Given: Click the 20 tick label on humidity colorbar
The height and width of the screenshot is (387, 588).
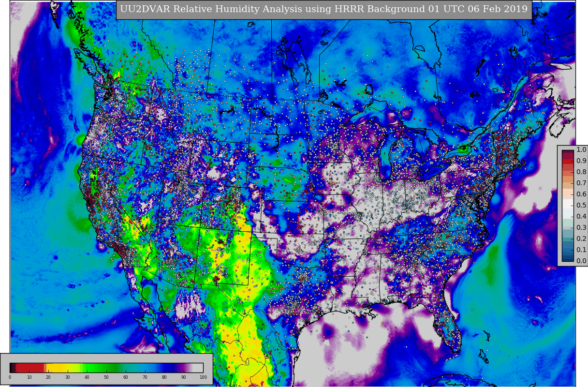Looking at the screenshot, I should (48, 377).
